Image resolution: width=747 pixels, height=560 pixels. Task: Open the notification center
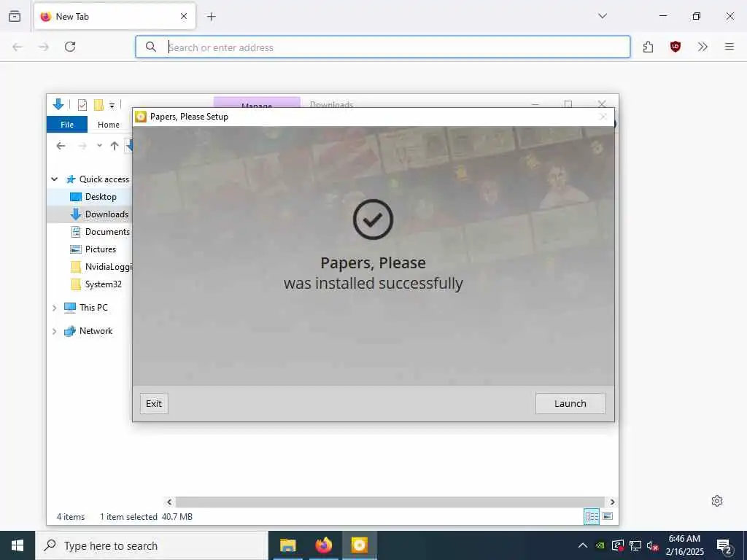click(x=724, y=545)
